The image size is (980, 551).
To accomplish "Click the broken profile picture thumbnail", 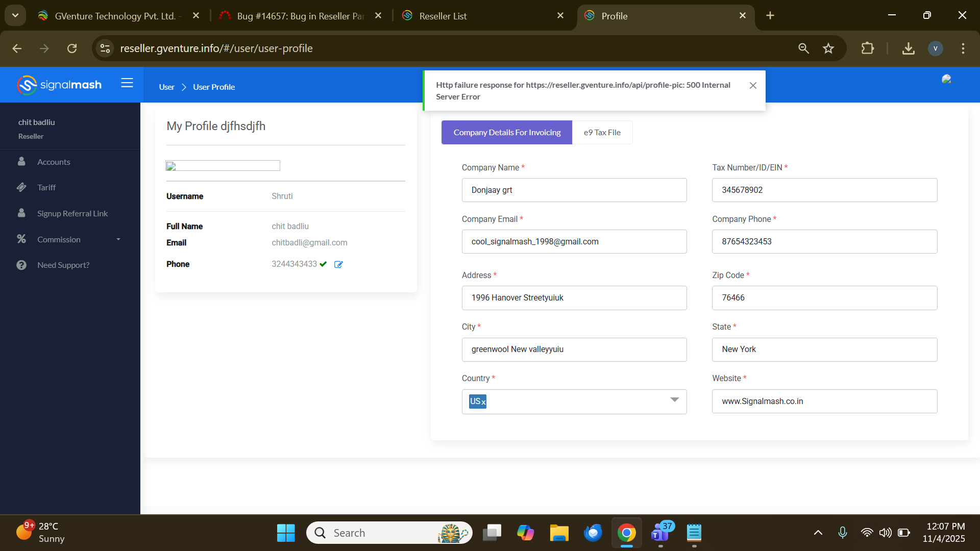I will (223, 166).
